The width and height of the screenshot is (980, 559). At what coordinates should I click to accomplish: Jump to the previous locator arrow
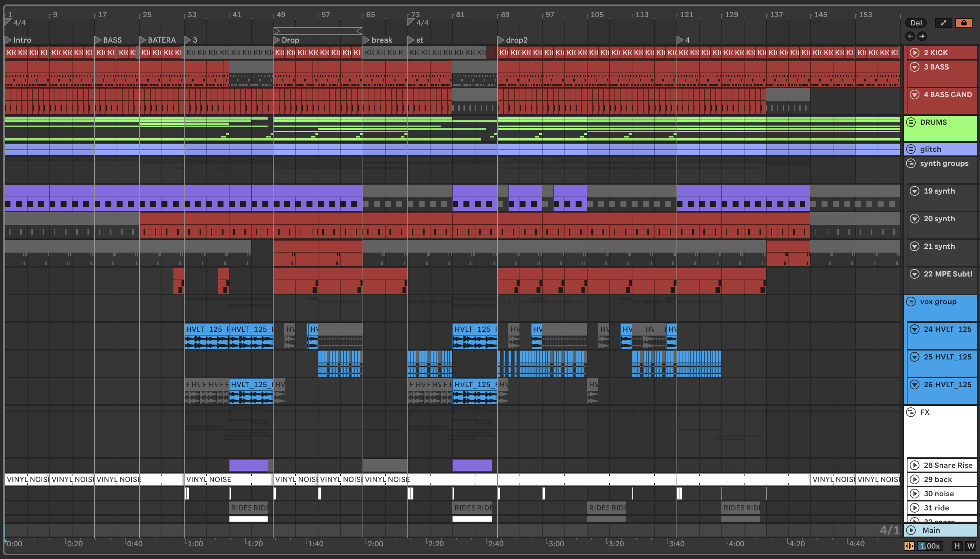pyautogui.click(x=910, y=36)
